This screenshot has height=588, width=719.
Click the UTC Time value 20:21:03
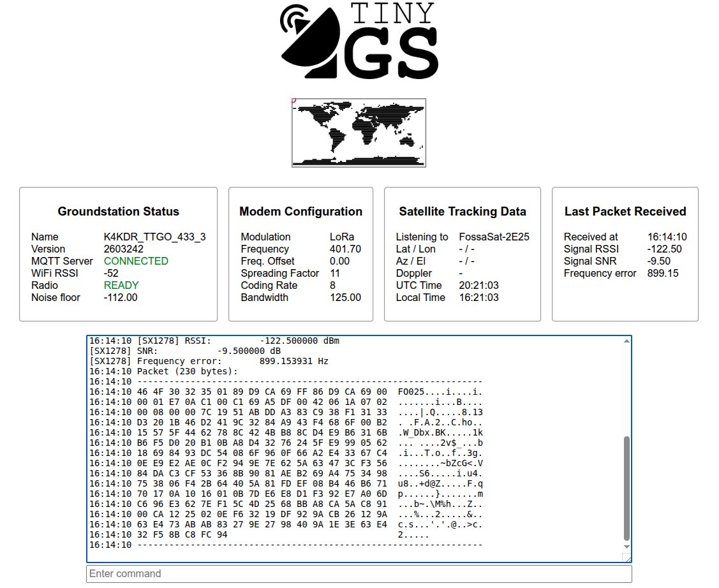coord(478,286)
